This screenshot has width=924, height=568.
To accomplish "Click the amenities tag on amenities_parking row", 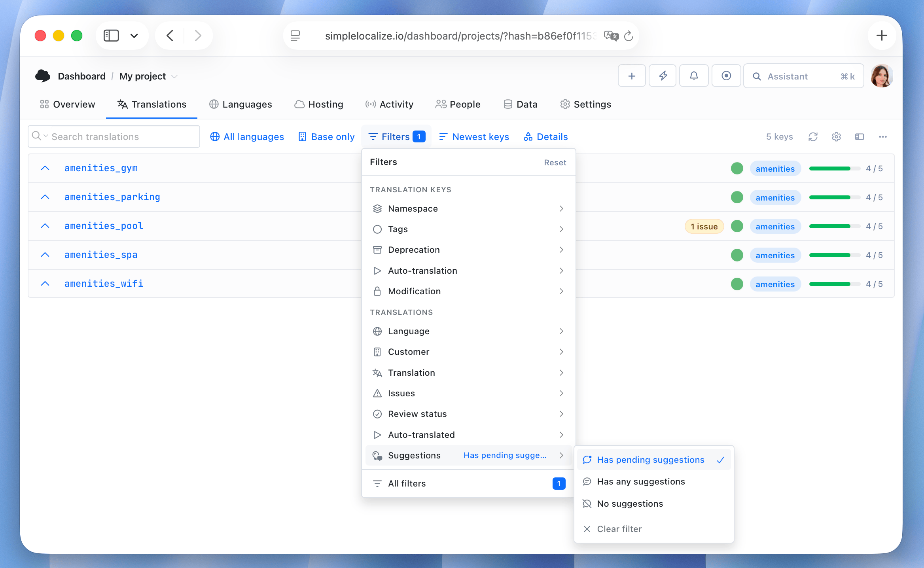I will (x=775, y=197).
